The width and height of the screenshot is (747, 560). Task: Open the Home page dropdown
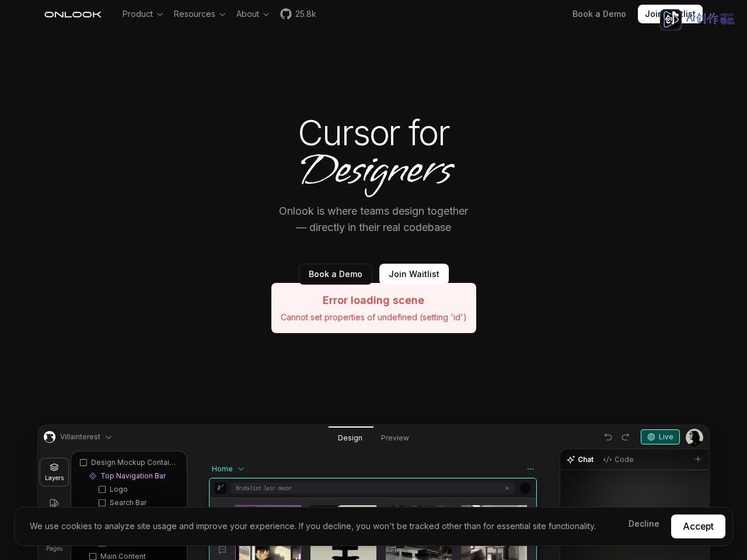(228, 469)
